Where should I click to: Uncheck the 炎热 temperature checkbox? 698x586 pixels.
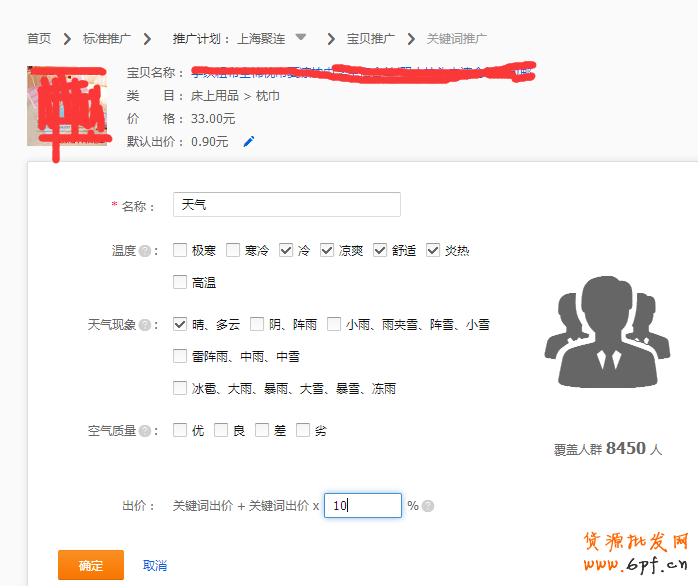coord(433,250)
